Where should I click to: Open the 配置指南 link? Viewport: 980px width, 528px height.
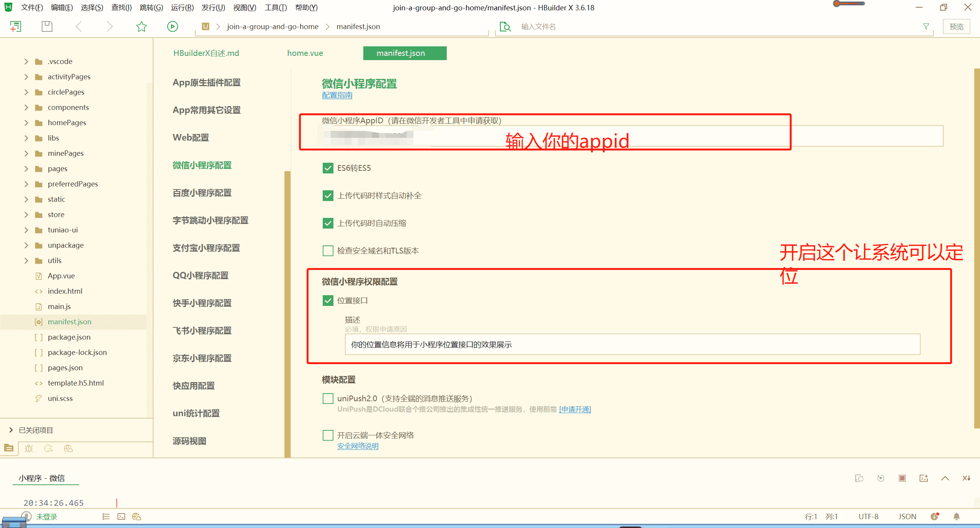click(337, 95)
